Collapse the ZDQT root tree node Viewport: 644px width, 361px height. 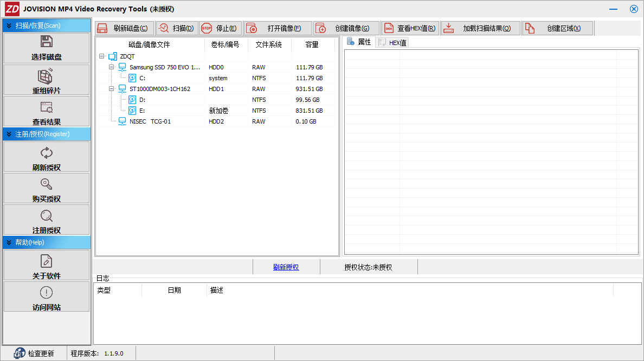click(x=101, y=56)
